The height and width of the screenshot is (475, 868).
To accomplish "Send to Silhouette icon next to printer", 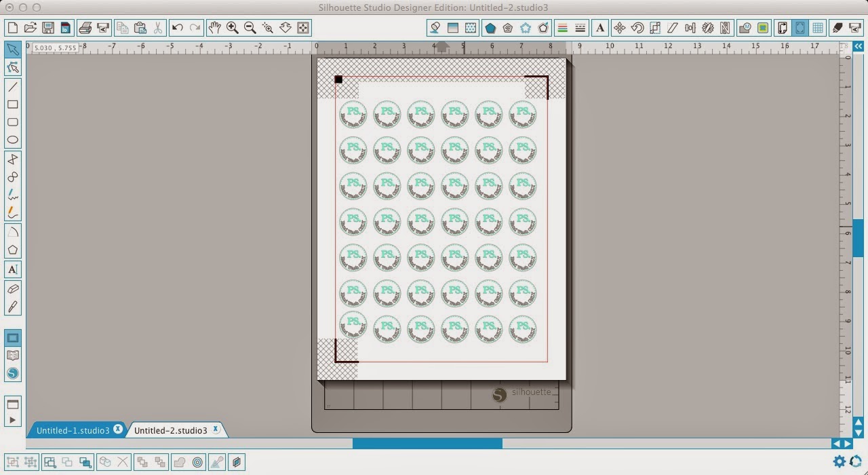I will (x=103, y=28).
